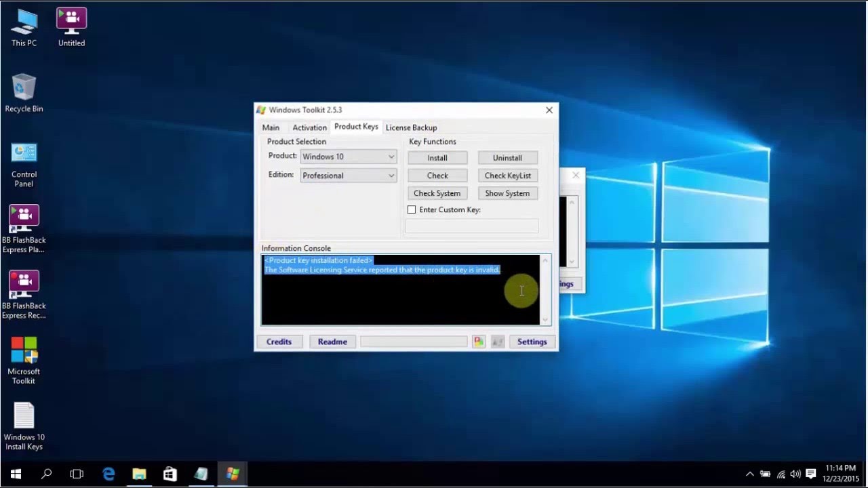Select the notepad-style app on the taskbar
Image resolution: width=868 pixels, height=488 pixels.
(201, 474)
